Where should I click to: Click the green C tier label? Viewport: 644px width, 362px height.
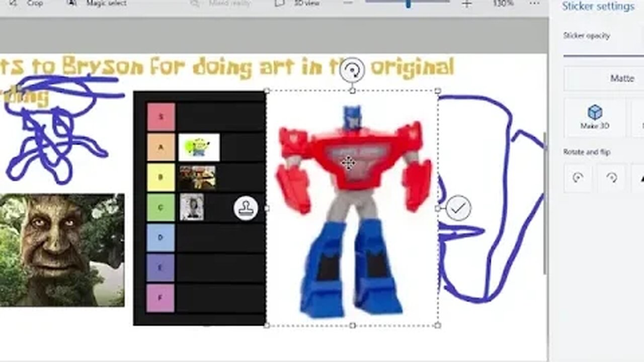coord(161,207)
